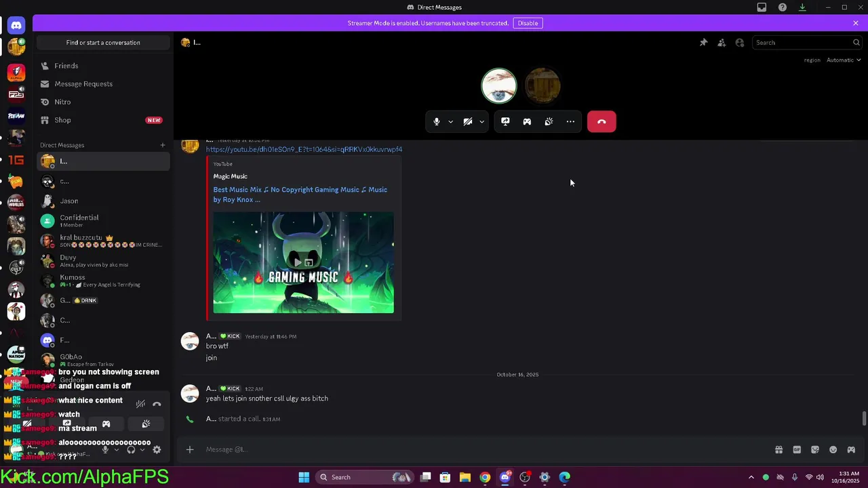Toggle deafen headphones icon in user panel
The width and height of the screenshot is (868, 488).
pyautogui.click(x=131, y=449)
